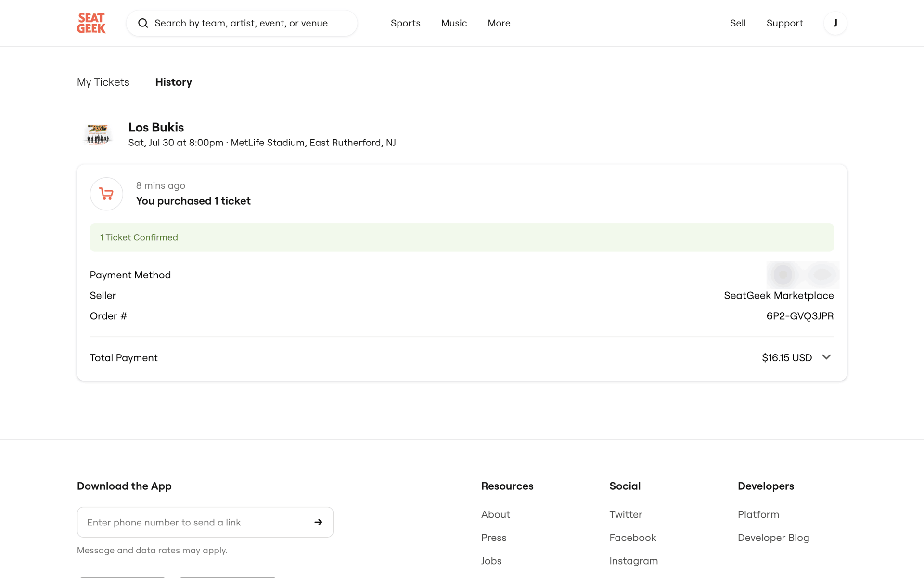Open the Twitter social link
The image size is (924, 578).
pyautogui.click(x=626, y=514)
